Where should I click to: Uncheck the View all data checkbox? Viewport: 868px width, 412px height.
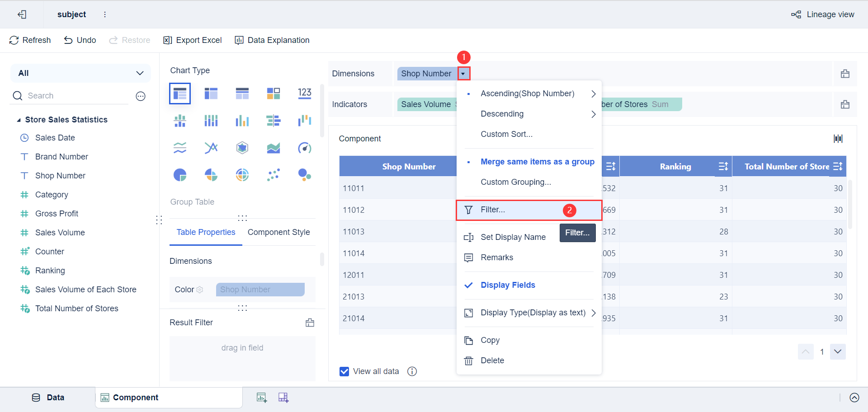pos(344,371)
